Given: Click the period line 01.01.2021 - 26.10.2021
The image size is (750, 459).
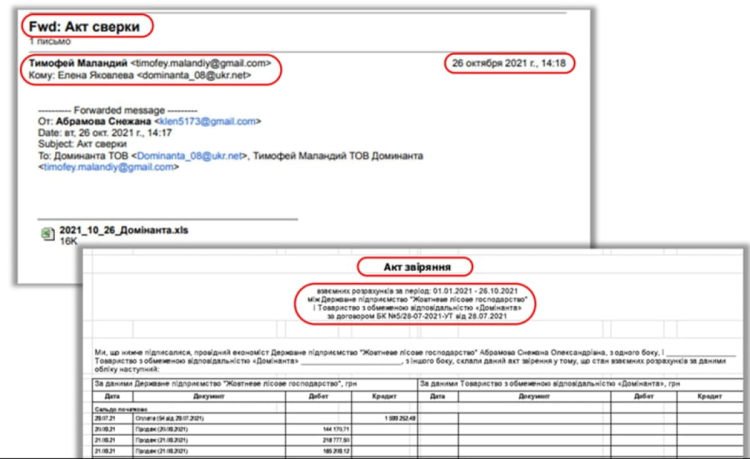Looking at the screenshot, I should tap(417, 291).
